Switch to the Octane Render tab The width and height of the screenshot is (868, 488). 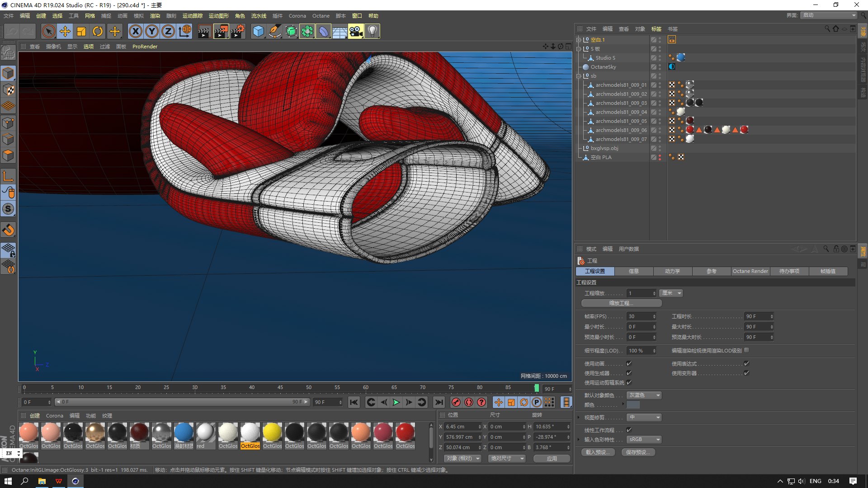[750, 271]
